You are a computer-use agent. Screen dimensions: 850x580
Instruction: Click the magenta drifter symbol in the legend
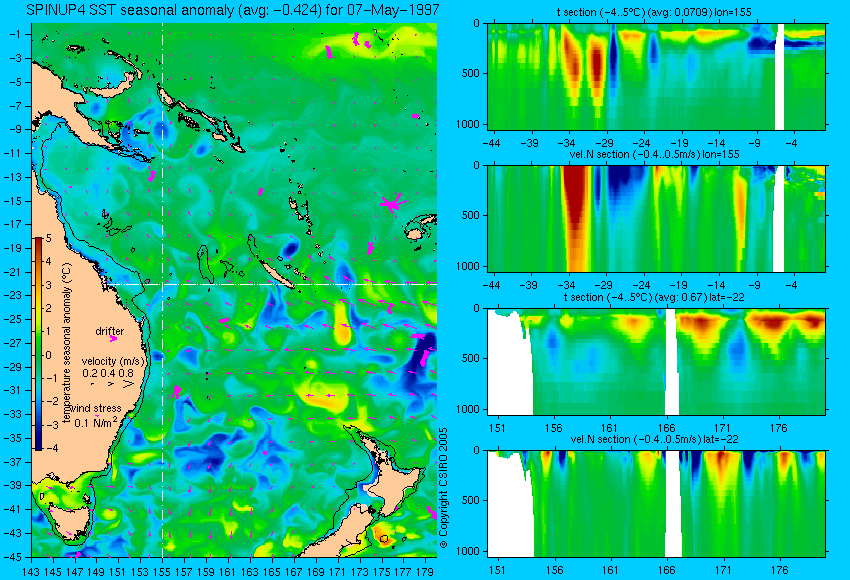point(113,339)
